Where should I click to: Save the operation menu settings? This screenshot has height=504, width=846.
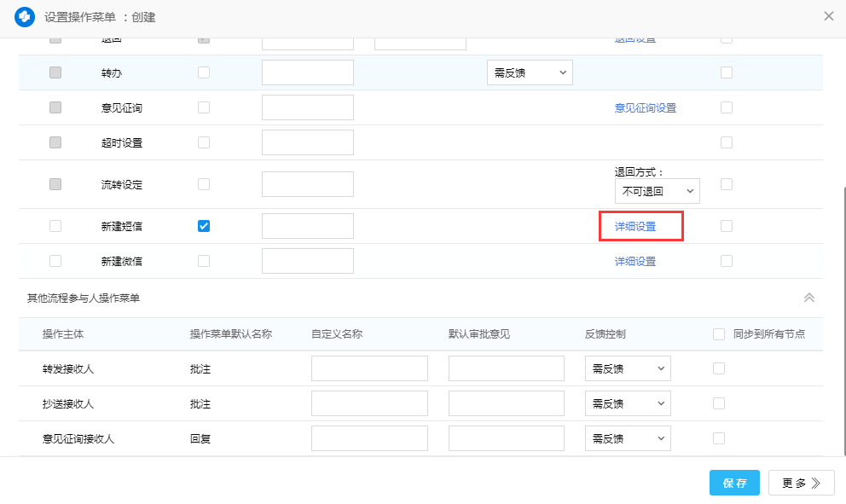tap(733, 483)
